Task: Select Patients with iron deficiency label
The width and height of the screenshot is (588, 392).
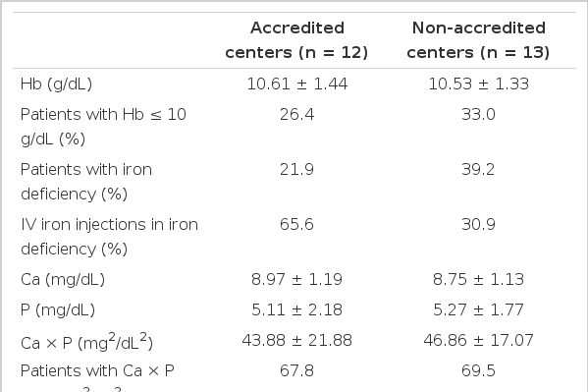Action: [86, 182]
